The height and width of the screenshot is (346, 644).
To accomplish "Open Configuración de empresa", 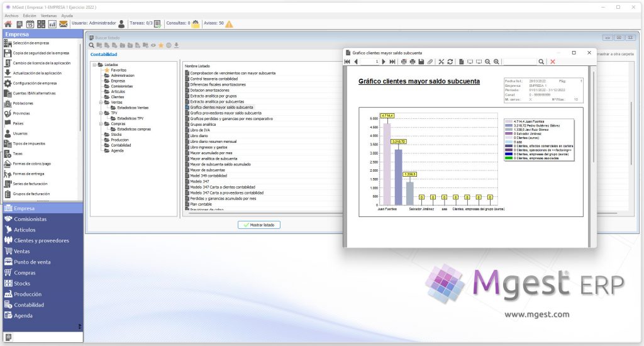I will 35,84.
